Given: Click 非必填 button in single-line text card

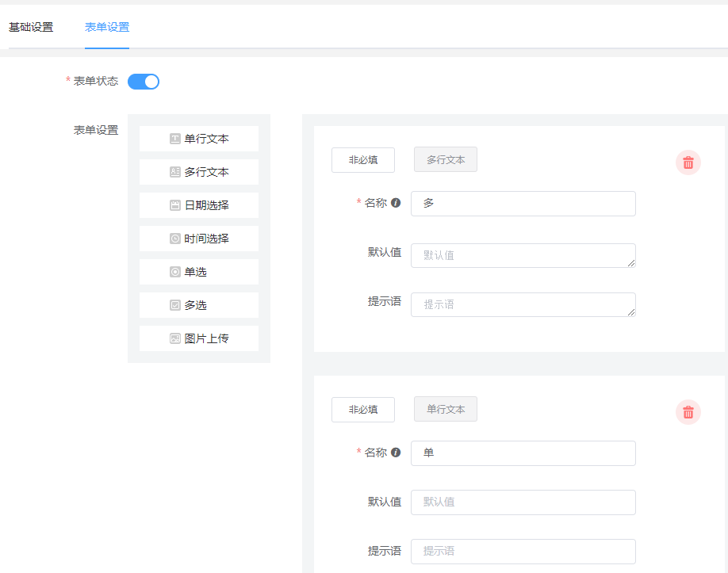Looking at the screenshot, I should 362,410.
